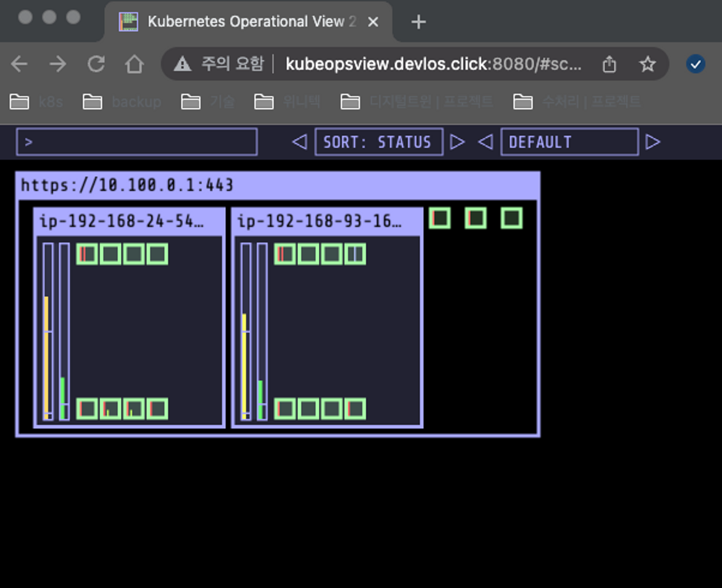Viewport: 722px width, 588px height.
Task: Click the insecure site warning triangle
Action: [x=182, y=64]
